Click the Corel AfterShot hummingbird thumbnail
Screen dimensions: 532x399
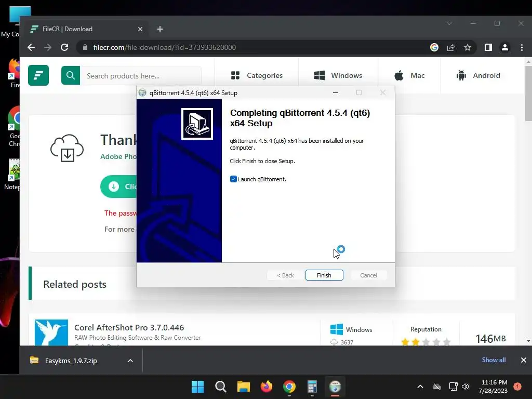51,332
